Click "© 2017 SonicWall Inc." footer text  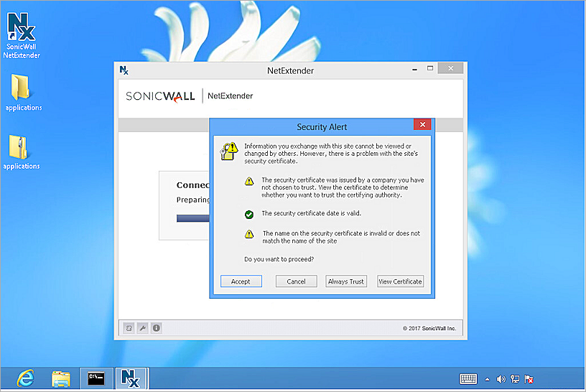click(429, 328)
